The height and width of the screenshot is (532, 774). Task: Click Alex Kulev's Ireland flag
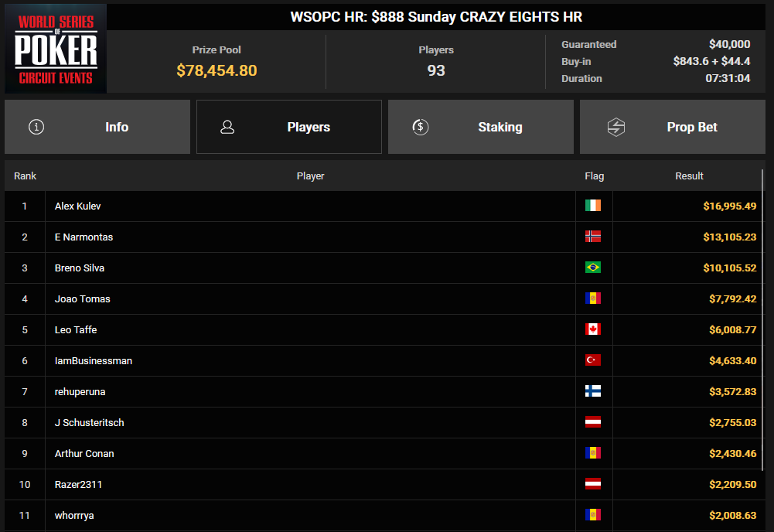[x=593, y=205]
